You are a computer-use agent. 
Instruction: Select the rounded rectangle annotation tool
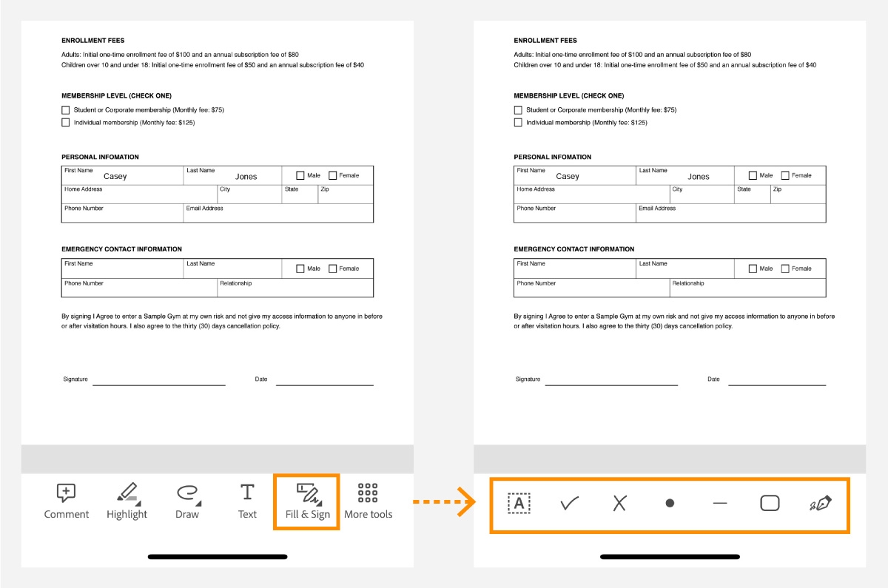pyautogui.click(x=770, y=503)
